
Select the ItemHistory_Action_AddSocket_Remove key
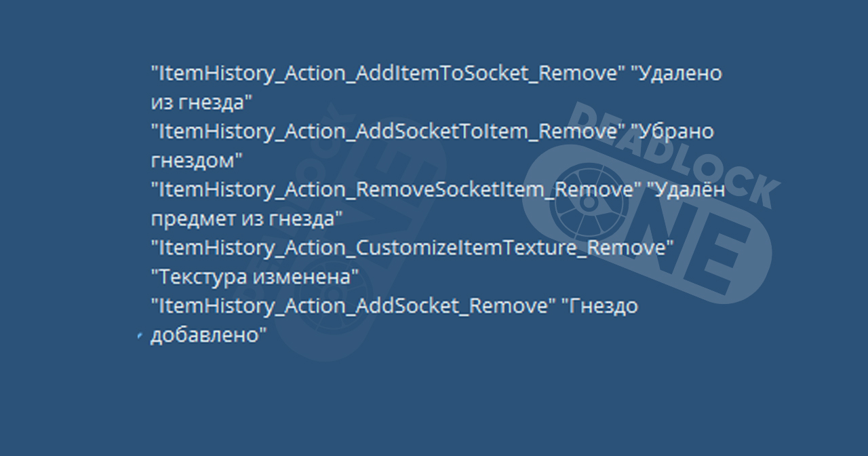[353, 307]
